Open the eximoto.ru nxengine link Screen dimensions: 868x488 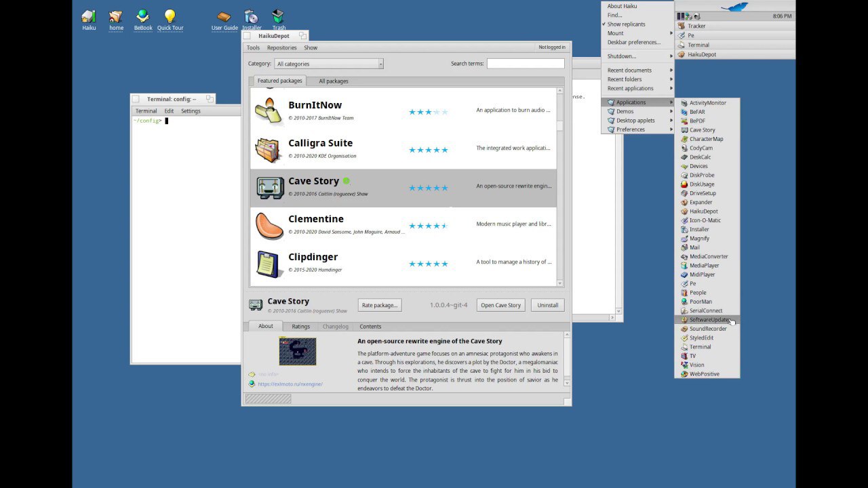coord(290,384)
